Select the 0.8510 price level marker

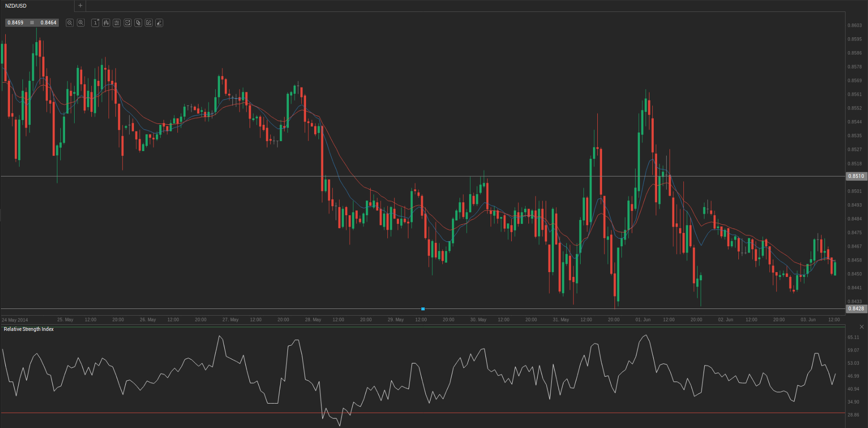coord(856,176)
